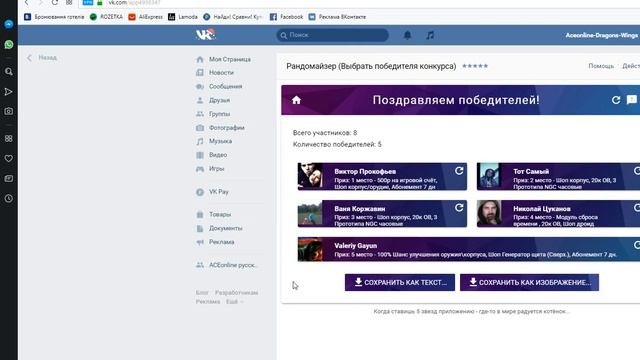Open AliExpress bookmark
This screenshot has width=640, height=360.
145,17
